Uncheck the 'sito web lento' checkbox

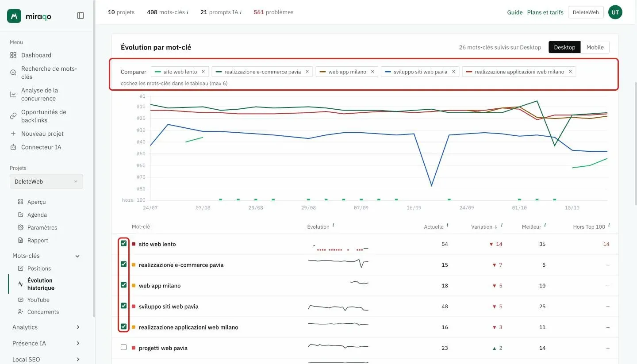coord(124,243)
